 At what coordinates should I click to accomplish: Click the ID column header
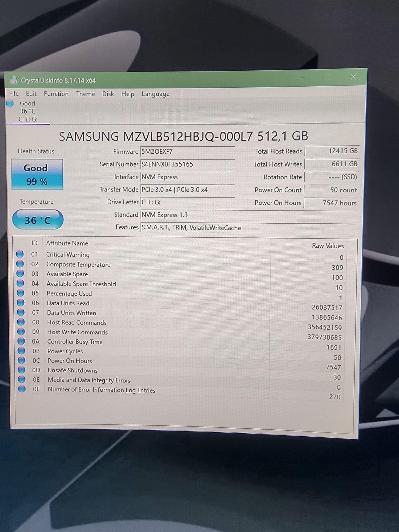click(x=34, y=243)
